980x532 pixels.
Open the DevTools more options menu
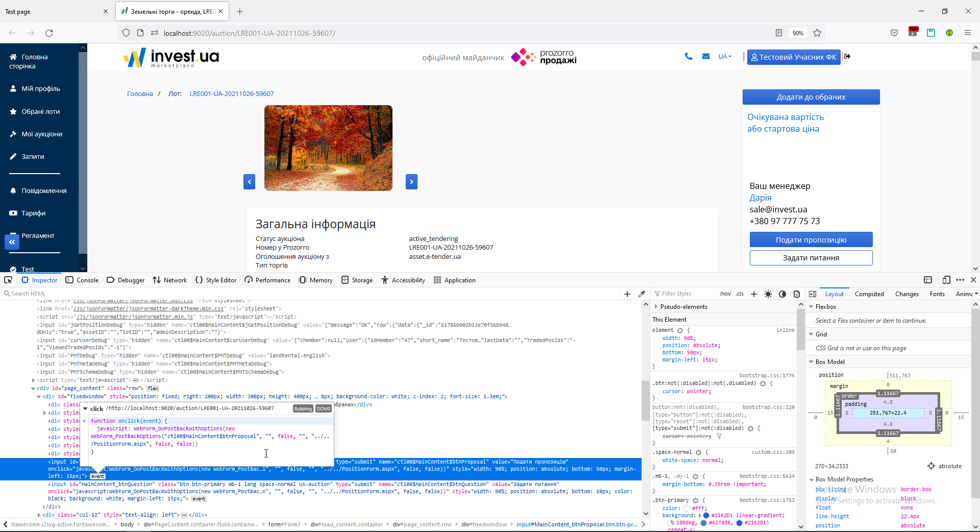click(x=960, y=280)
